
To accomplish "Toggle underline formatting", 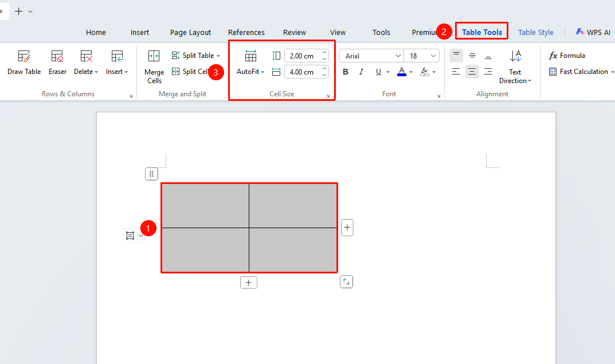I will coord(378,72).
